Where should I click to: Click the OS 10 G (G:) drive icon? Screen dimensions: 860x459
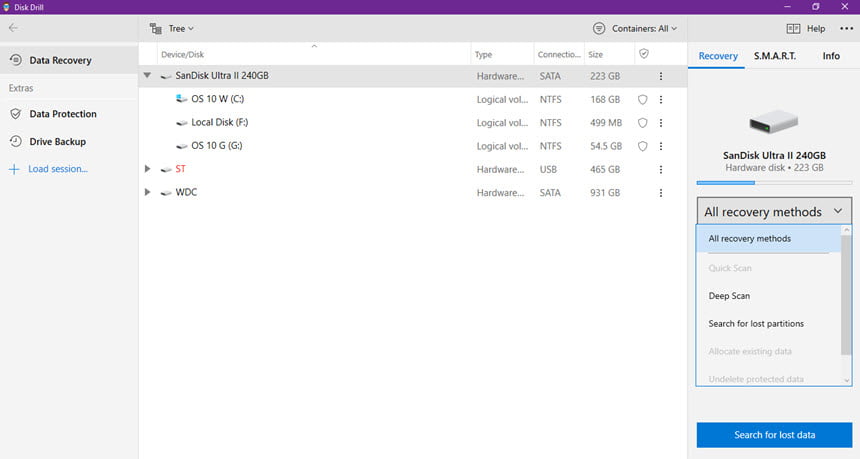pos(182,146)
